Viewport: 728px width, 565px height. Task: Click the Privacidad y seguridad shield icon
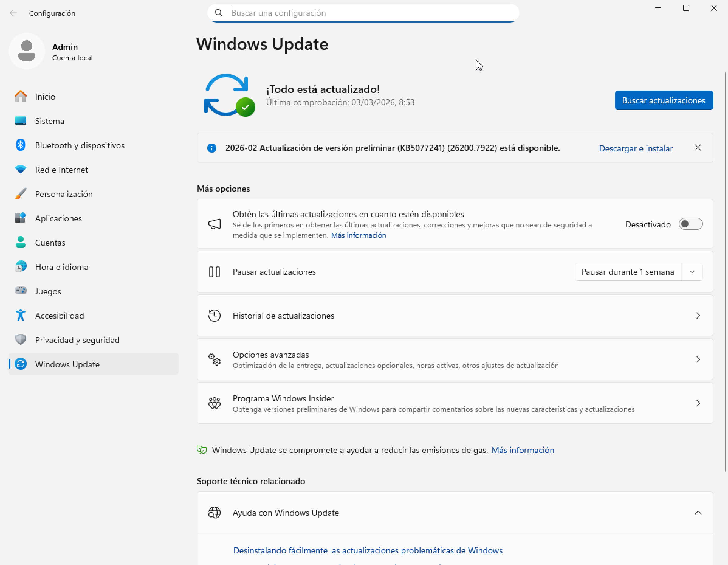(21, 340)
